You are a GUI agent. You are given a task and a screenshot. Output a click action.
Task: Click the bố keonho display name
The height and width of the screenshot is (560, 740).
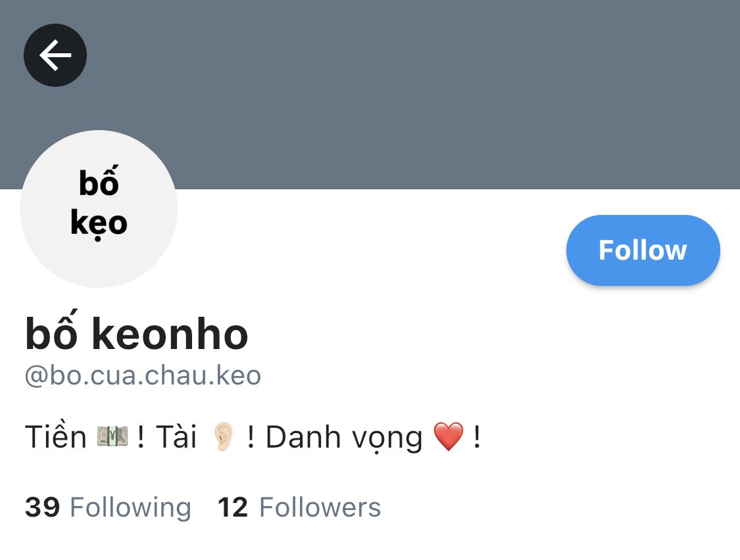pyautogui.click(x=136, y=332)
